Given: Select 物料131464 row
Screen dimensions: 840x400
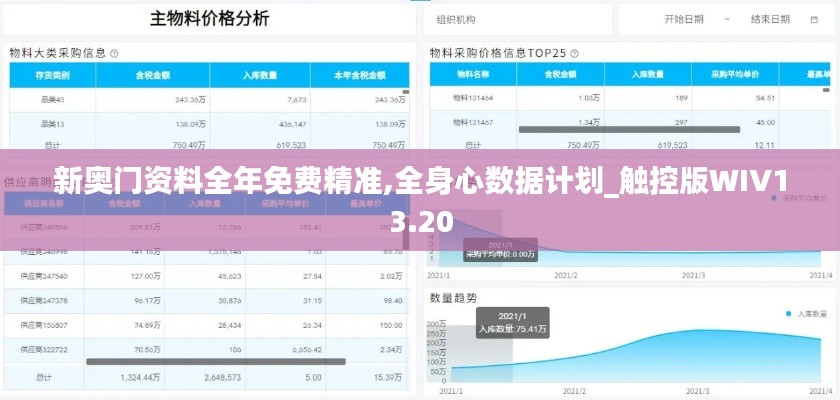Looking at the screenshot, I should (629, 98).
